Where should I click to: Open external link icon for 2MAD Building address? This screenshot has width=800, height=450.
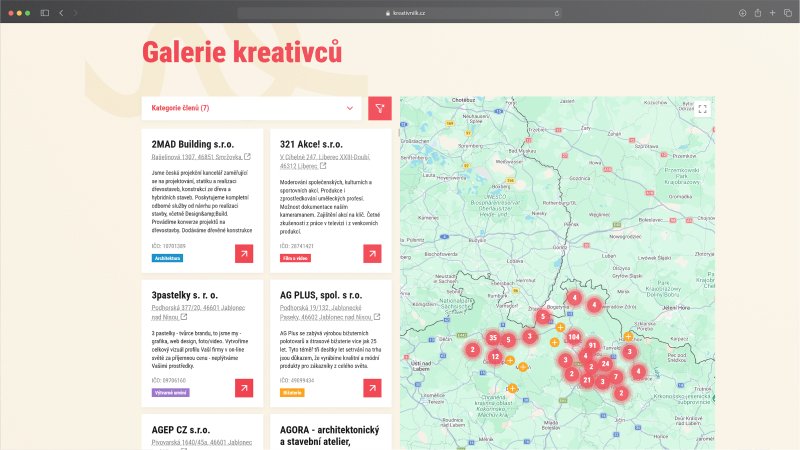[247, 157]
